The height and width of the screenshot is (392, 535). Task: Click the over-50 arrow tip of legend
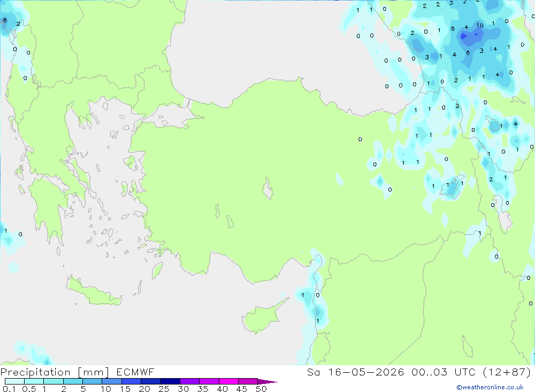[267, 382]
